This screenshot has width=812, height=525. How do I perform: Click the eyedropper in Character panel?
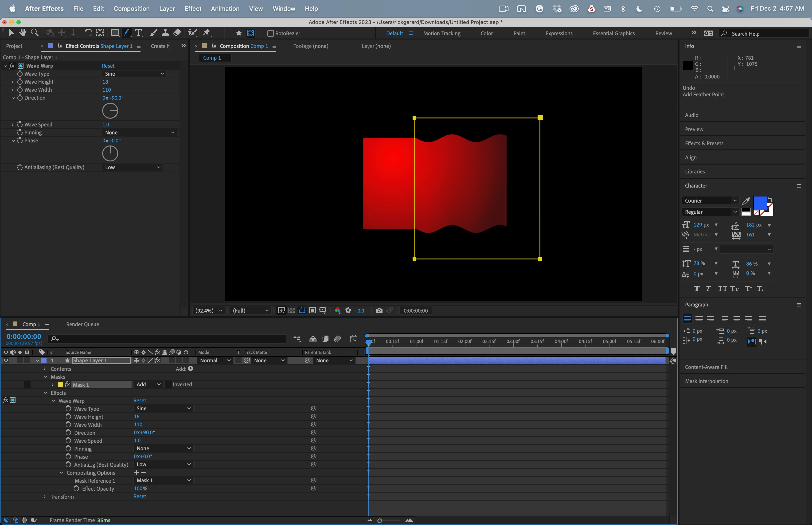click(746, 201)
